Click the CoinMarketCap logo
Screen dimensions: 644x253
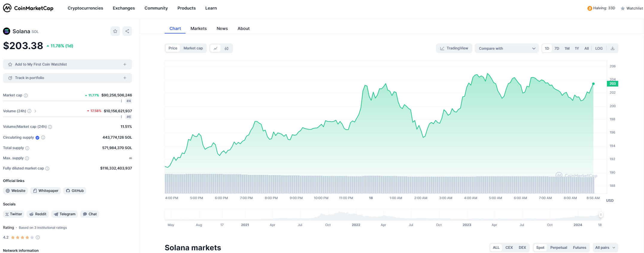(28, 8)
